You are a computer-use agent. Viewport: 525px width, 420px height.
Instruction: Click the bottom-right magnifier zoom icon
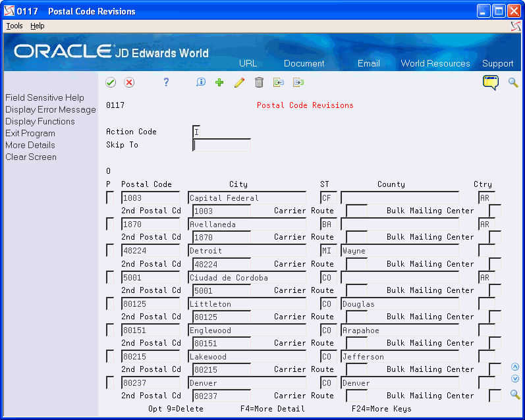pyautogui.click(x=515, y=394)
